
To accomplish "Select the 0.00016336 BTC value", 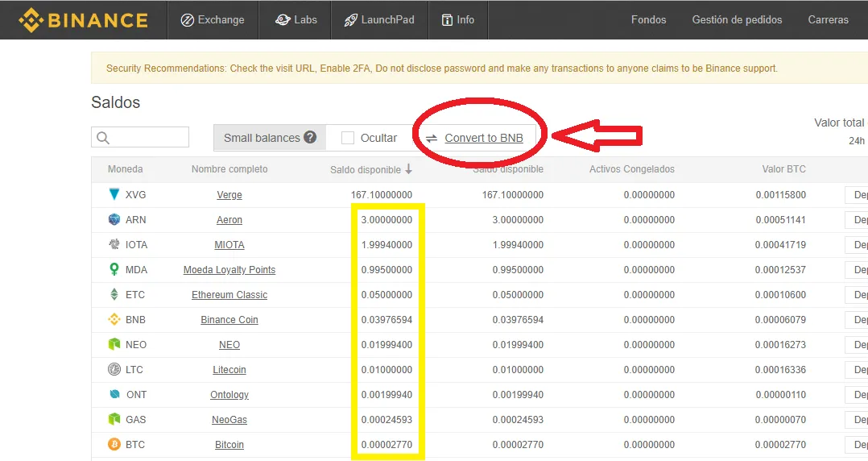I will tap(780, 370).
